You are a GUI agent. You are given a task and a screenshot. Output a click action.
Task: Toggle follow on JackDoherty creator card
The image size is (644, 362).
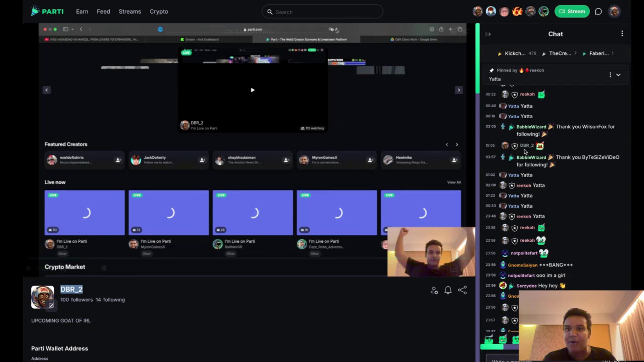[x=202, y=160]
